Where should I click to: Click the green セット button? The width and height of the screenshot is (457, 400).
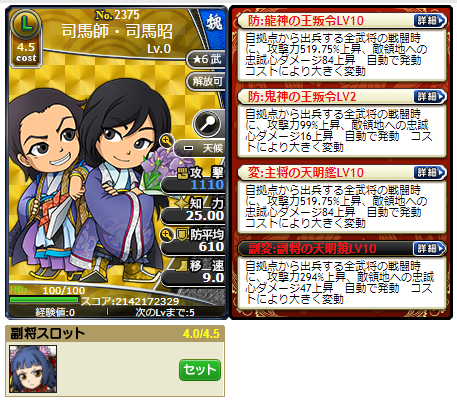pyautogui.click(x=200, y=370)
